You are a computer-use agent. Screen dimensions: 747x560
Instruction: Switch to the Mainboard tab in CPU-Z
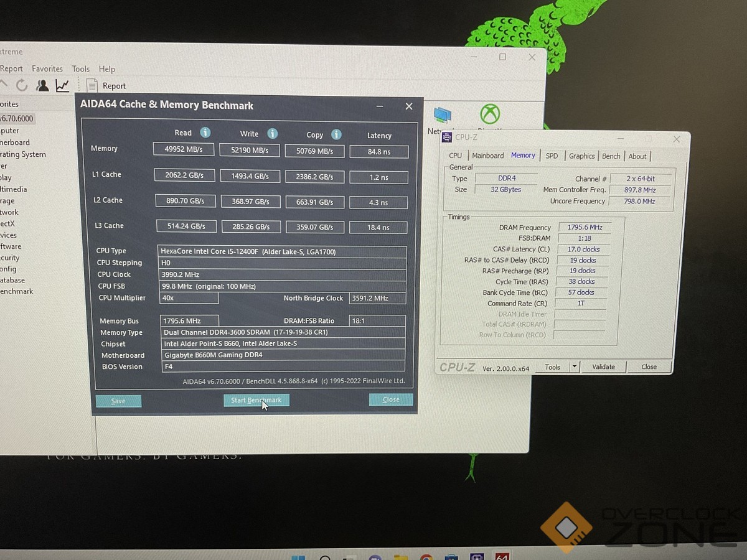click(x=488, y=156)
